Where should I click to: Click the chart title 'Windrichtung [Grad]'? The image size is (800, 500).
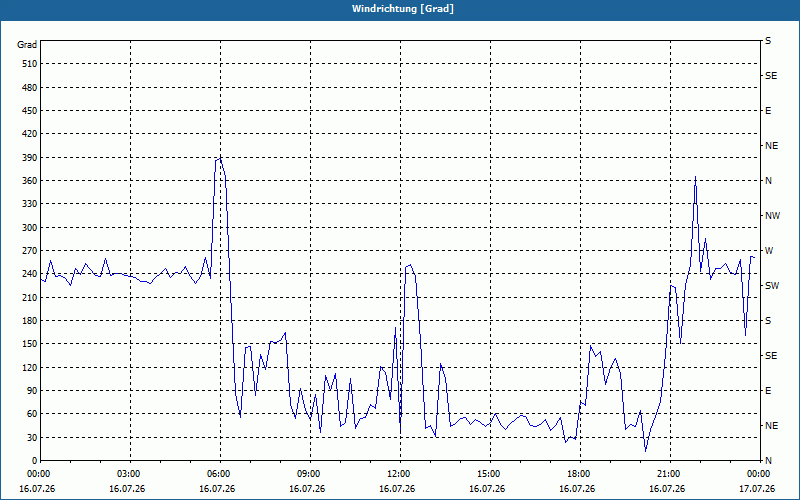tap(403, 9)
